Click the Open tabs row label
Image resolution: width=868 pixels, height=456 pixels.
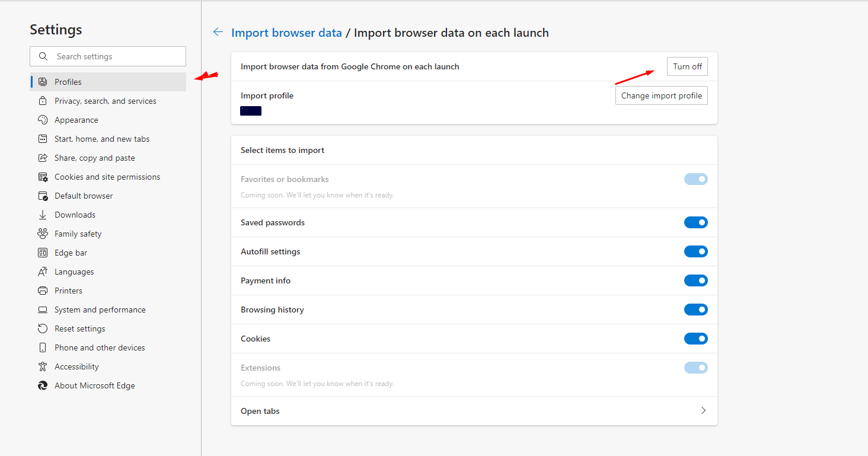(260, 411)
